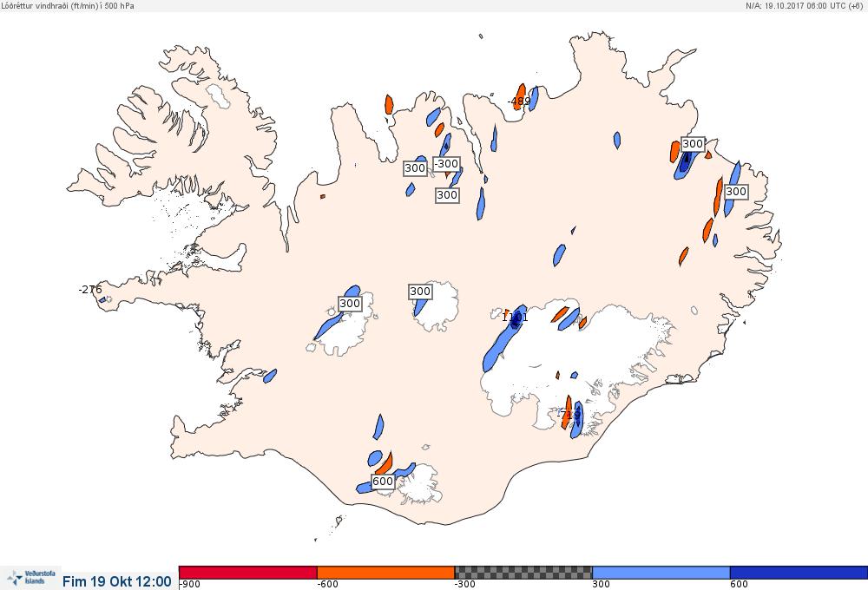Click the '1101' maximum value label
Screen dimensions: 868x590
(x=515, y=318)
